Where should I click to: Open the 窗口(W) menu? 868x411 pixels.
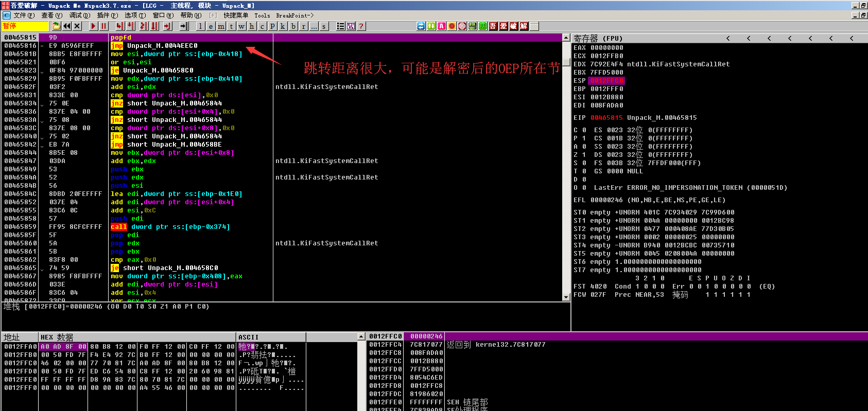click(x=163, y=15)
